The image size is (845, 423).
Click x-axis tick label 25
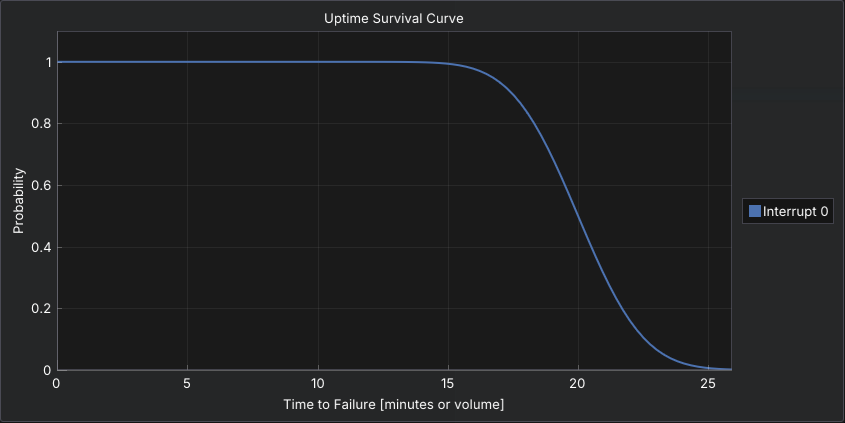(x=708, y=385)
